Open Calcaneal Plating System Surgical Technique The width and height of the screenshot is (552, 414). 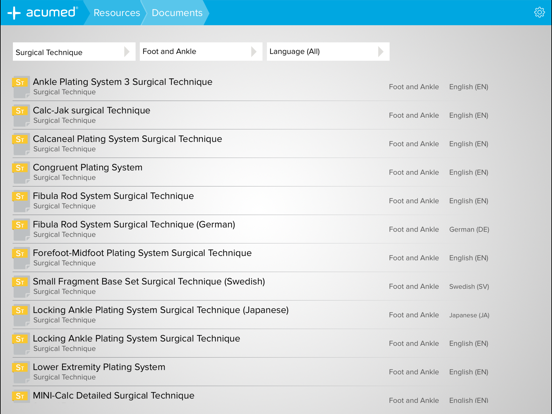[127, 139]
